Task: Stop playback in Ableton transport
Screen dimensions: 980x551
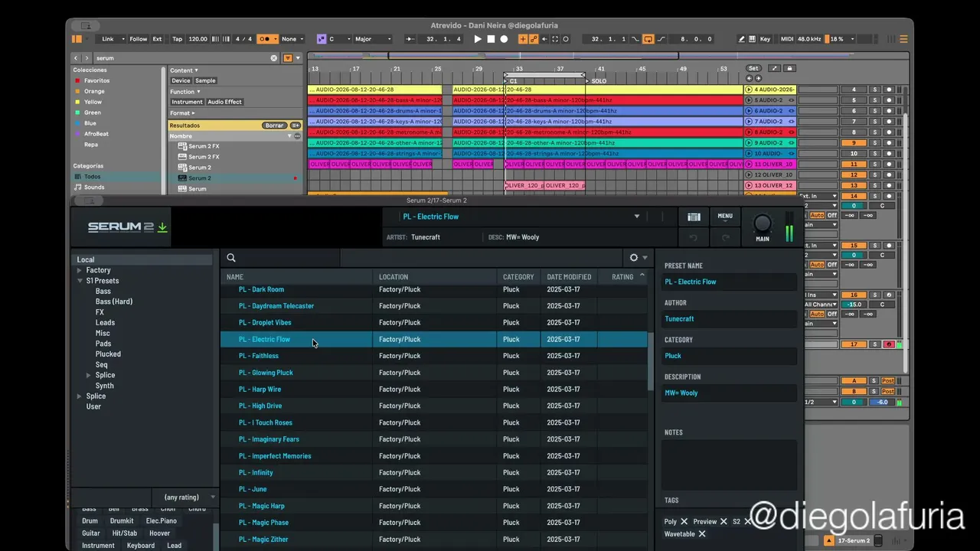Action: click(491, 39)
